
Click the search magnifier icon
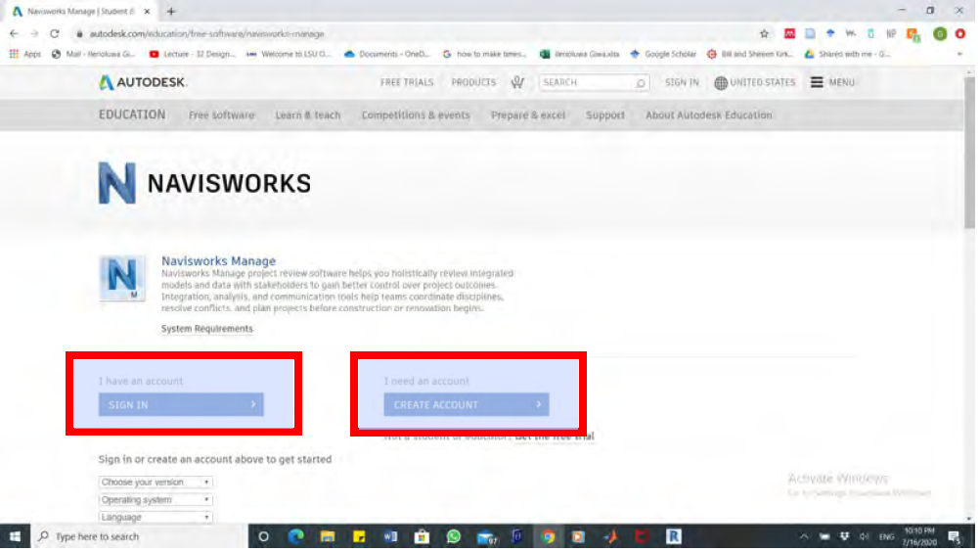(x=641, y=83)
